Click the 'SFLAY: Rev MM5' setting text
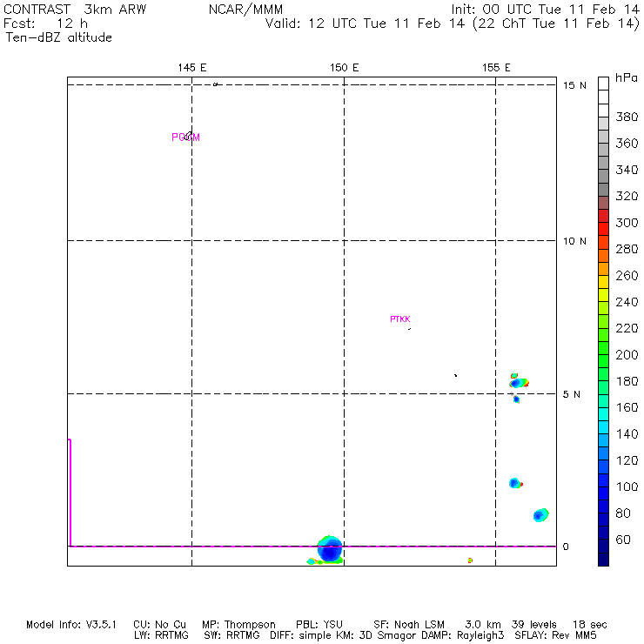The width and height of the screenshot is (644, 644). (x=556, y=635)
